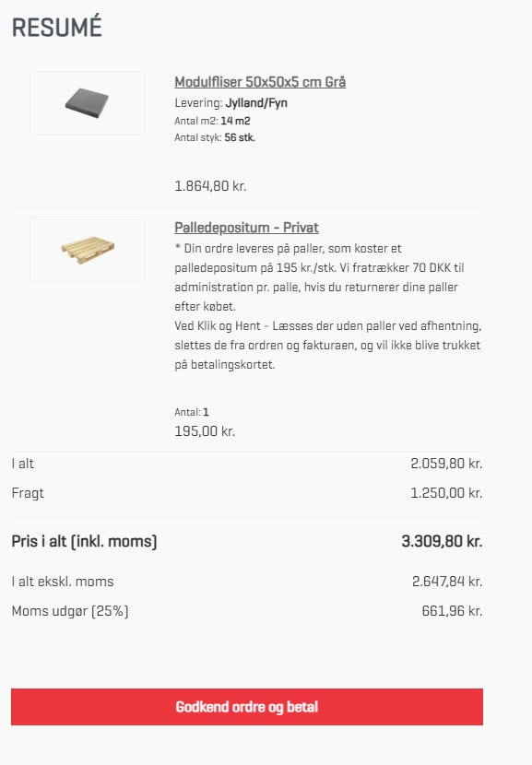
Task: Click the 2.059,80 kr. subtotal value
Action: (446, 463)
